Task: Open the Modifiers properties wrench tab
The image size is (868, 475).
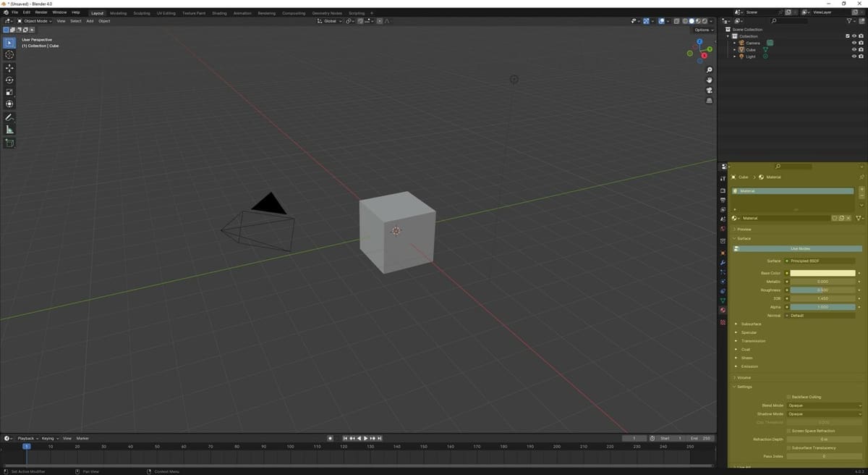Action: click(x=723, y=262)
